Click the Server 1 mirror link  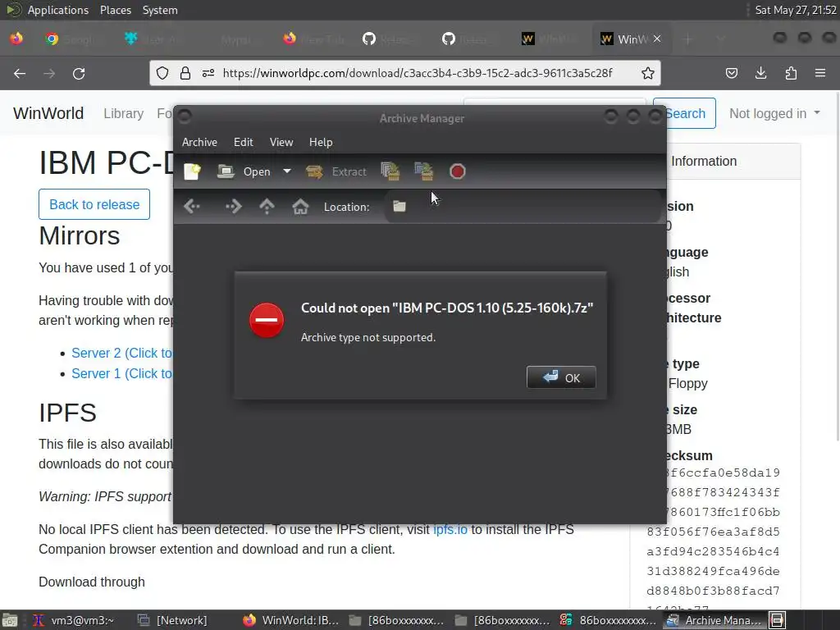point(122,373)
